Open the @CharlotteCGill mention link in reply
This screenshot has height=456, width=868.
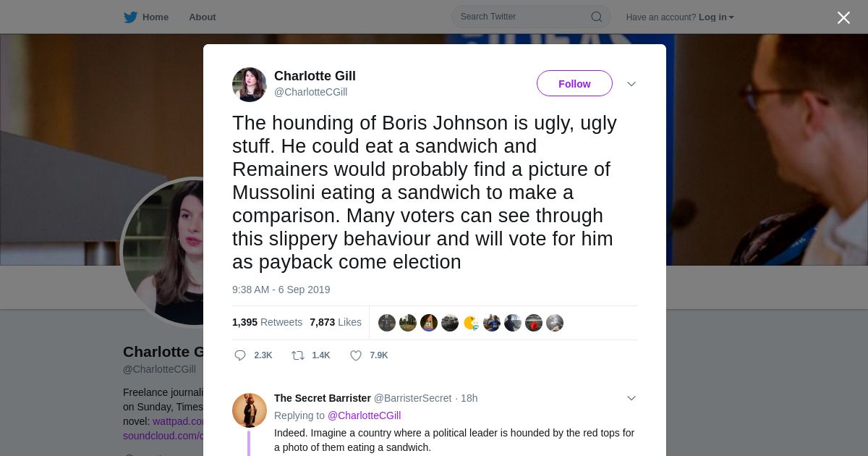pyautogui.click(x=364, y=415)
